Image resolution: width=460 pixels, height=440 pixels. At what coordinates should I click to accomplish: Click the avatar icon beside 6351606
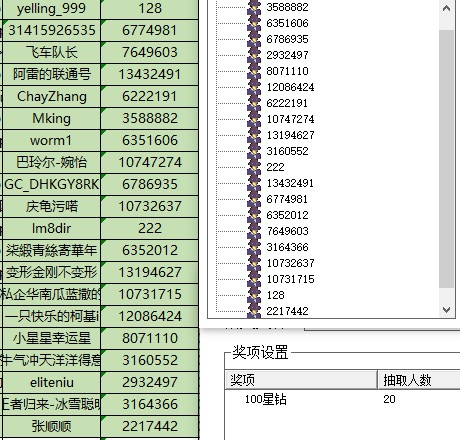tap(254, 23)
